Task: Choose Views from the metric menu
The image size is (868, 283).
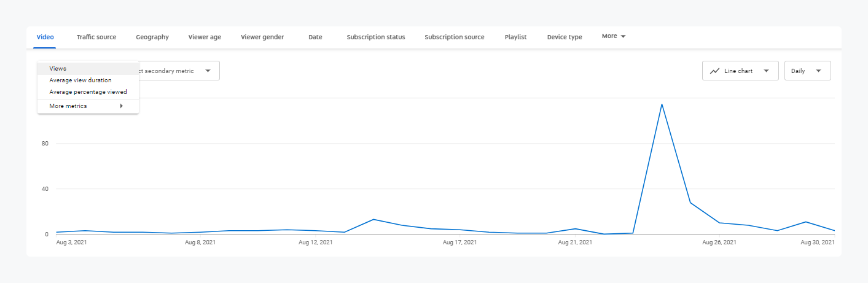Action: click(58, 69)
